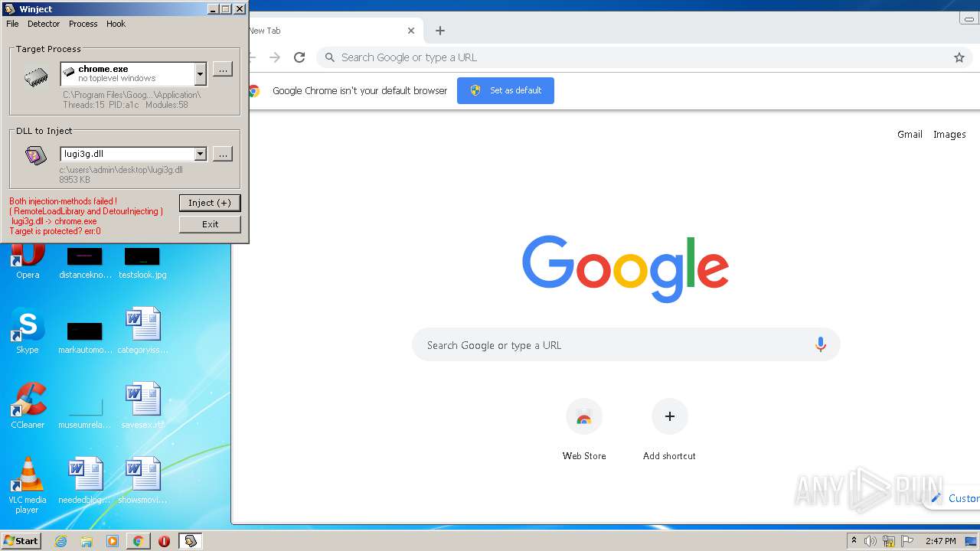Screen dimensions: 980x551
Task: Open the Gmail link
Action: point(910,134)
